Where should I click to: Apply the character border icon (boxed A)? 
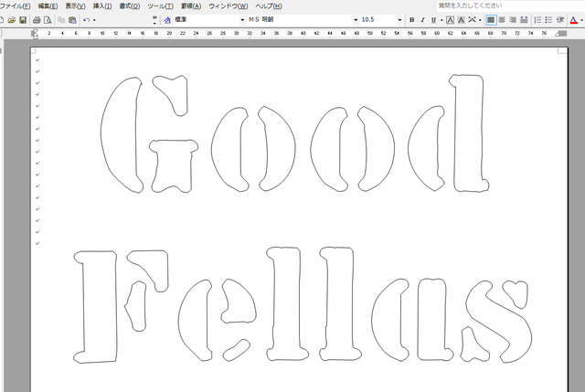click(x=451, y=20)
